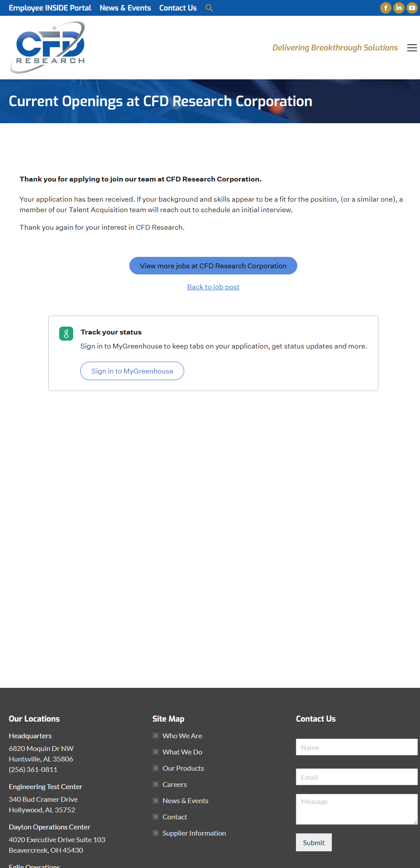Click the chevron beside Who We Are
Screen dimensions: 420x868
pyautogui.click(x=156, y=736)
